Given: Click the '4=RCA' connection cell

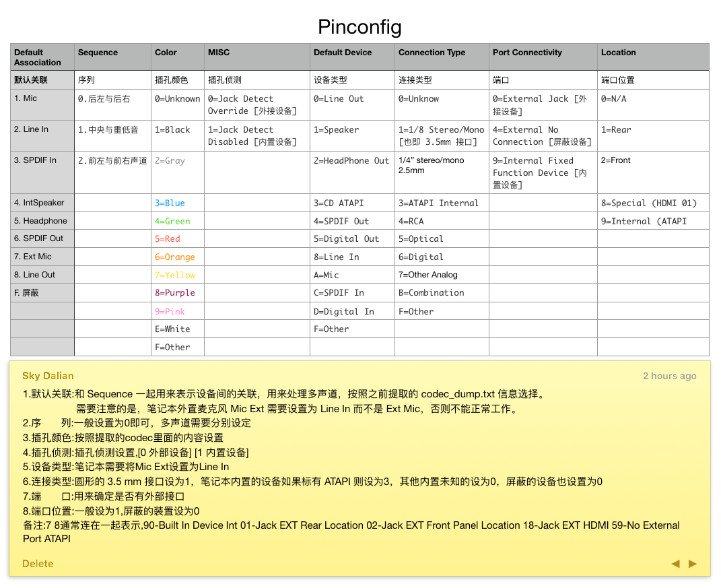Looking at the screenshot, I should click(442, 221).
